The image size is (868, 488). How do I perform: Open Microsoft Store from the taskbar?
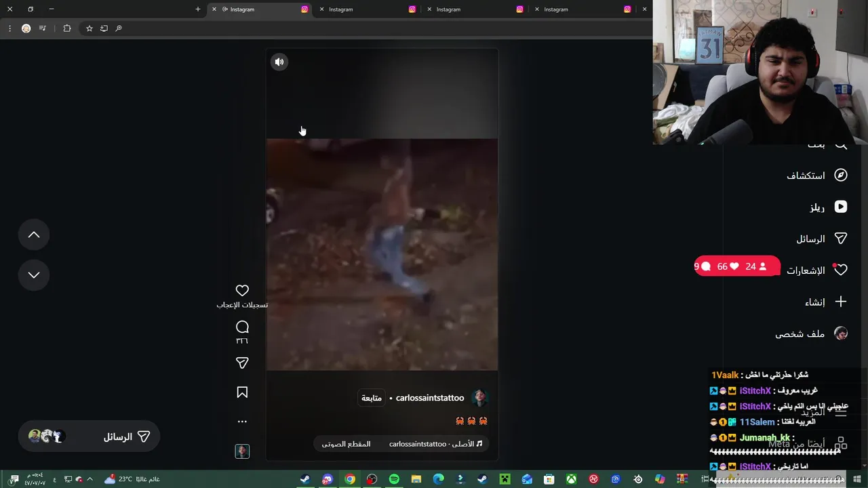tap(549, 479)
